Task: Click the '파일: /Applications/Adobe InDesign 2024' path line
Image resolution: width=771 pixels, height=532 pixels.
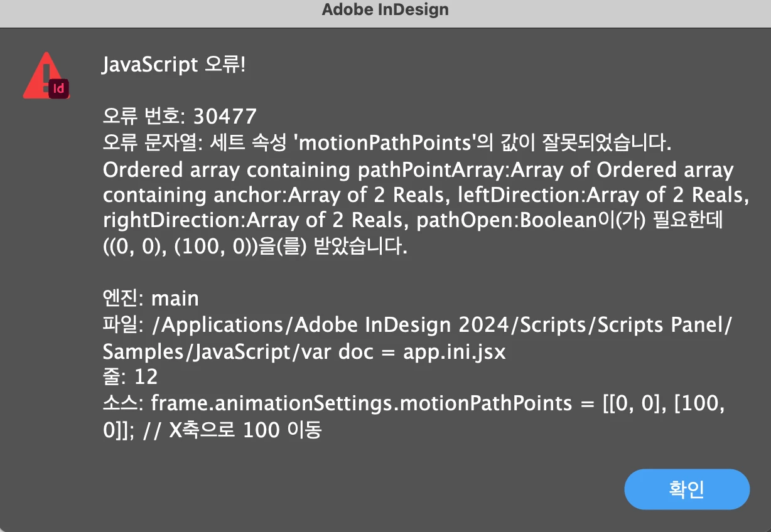Action: click(418, 325)
